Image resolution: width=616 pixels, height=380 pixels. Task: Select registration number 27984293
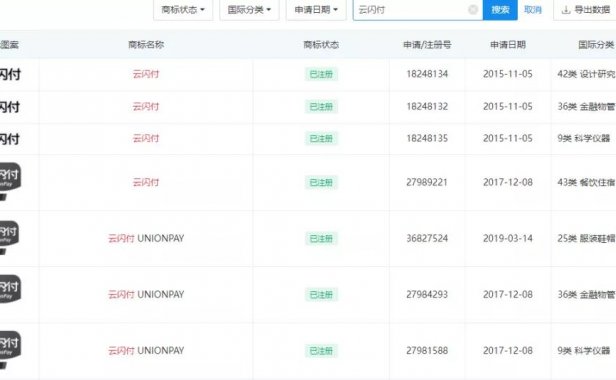click(x=427, y=294)
